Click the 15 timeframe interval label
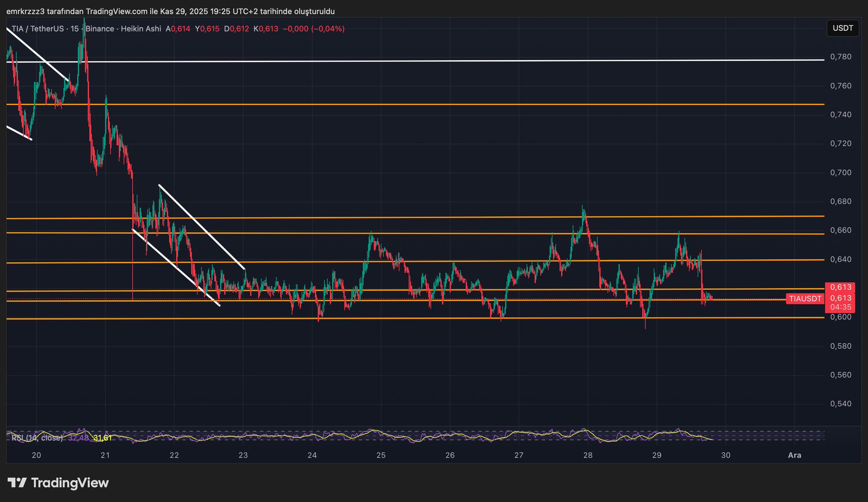868x502 pixels. [75, 29]
